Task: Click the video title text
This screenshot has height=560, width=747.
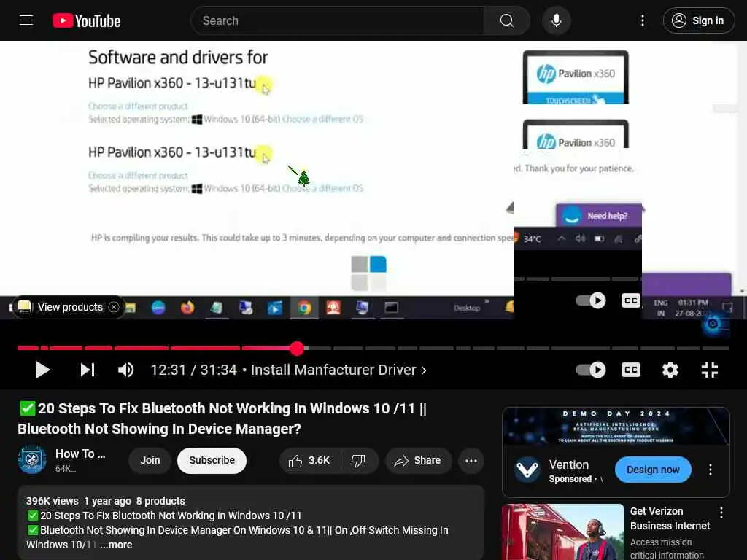Action: 223,419
